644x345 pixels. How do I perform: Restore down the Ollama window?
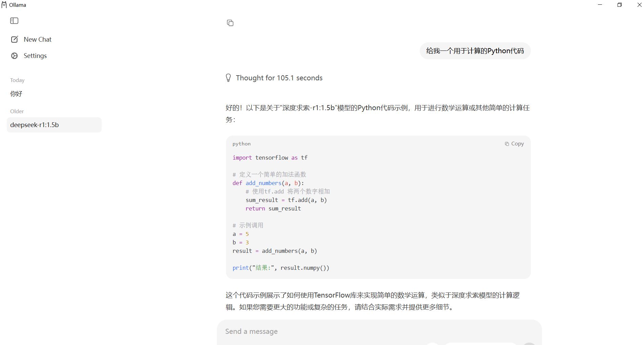[x=620, y=5]
